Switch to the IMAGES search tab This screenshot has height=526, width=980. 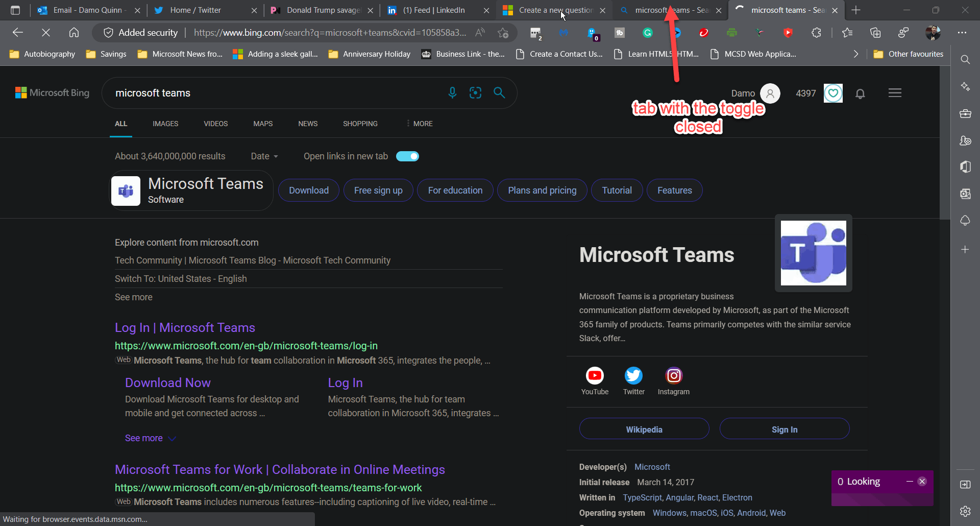point(165,124)
